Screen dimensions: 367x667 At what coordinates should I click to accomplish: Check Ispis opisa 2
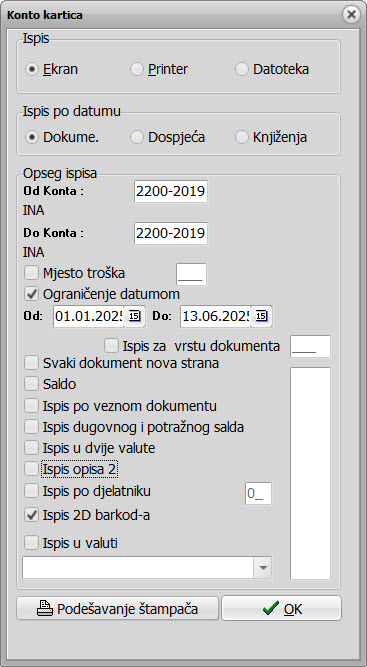click(31, 470)
